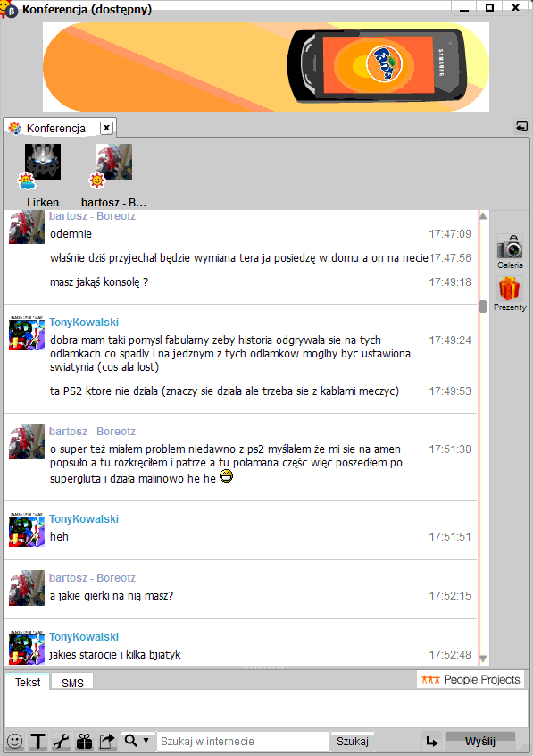Switch to the Tekst tab
The image size is (533, 756).
tap(28, 682)
